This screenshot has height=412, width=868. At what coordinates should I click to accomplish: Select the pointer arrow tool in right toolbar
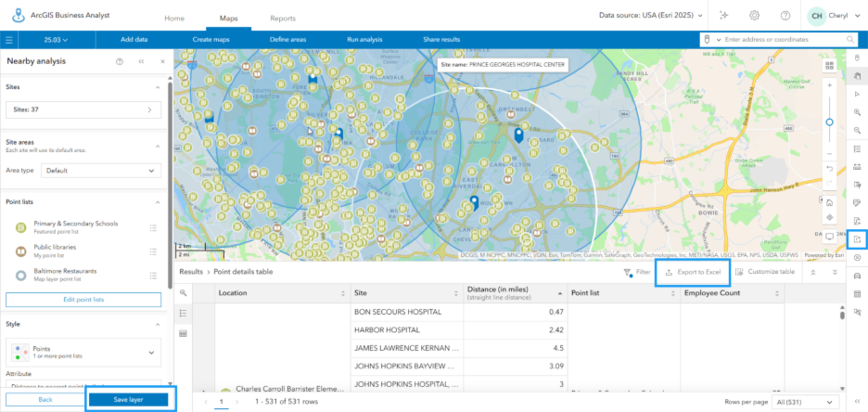(858, 95)
